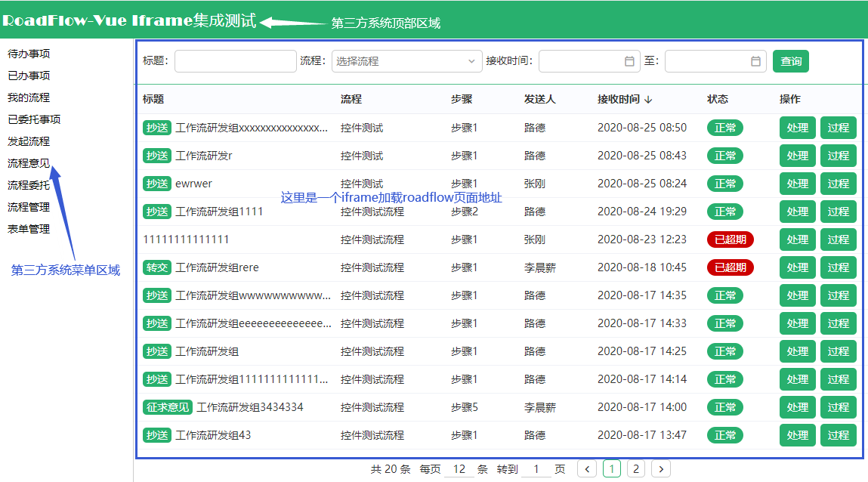Click the 流程 column header
The image size is (868, 482).
(x=351, y=100)
